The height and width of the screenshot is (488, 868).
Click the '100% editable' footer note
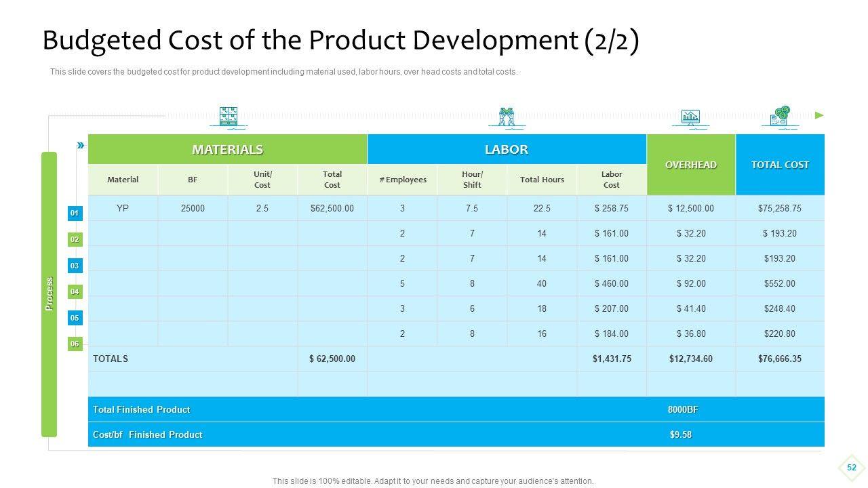click(433, 481)
